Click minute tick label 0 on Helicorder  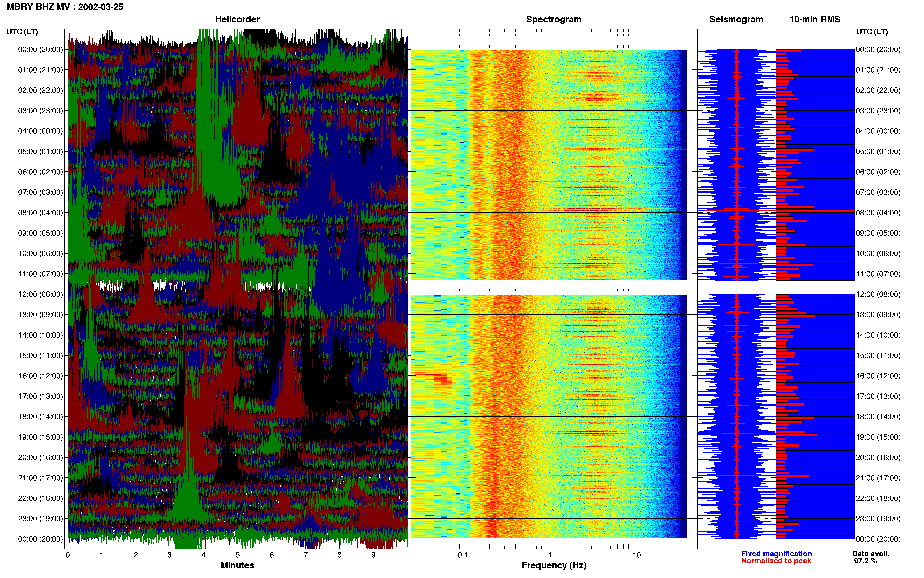pyautogui.click(x=68, y=555)
